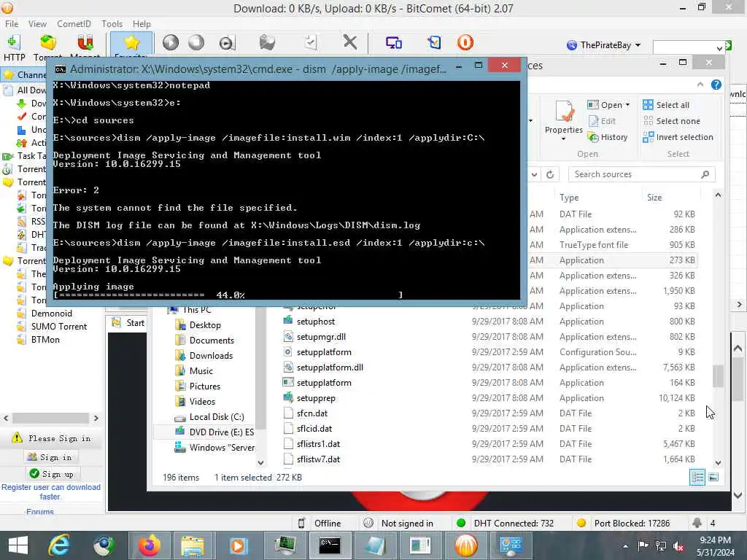Screen dimensions: 747x560
Task: Open the File menu in BitComet
Action: click(x=12, y=24)
